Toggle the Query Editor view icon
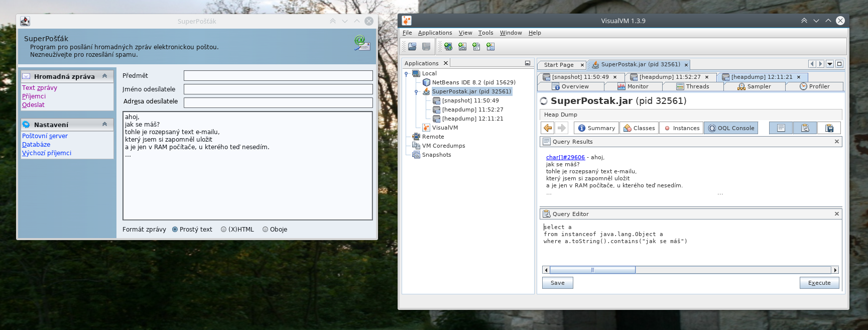The image size is (868, 330). click(805, 128)
